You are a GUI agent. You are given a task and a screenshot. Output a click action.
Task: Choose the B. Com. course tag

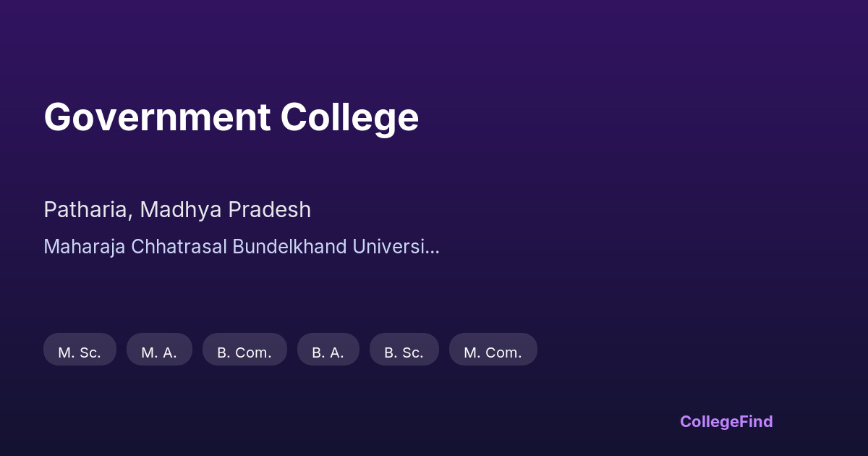pyautogui.click(x=244, y=352)
